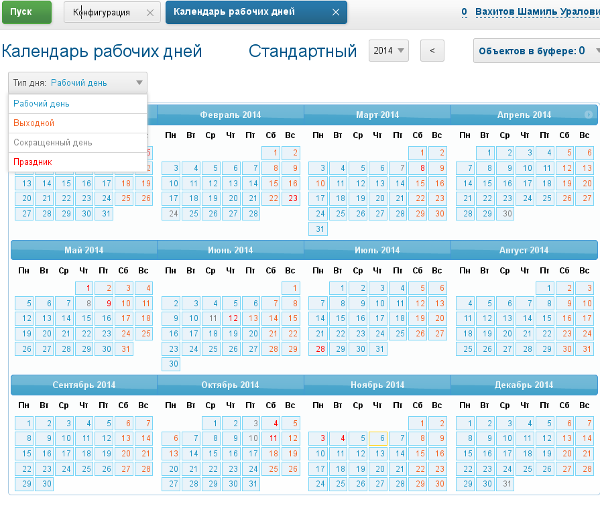This screenshot has height=508, width=600.
Task: Click the next-month arrow in Апрель 2014 header
Action: pos(589,115)
